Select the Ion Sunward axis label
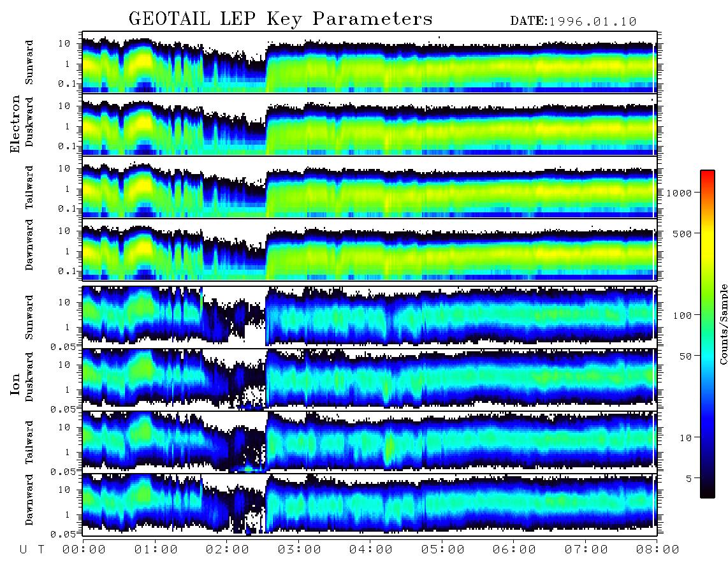This screenshot has height=561, width=728. point(29,317)
